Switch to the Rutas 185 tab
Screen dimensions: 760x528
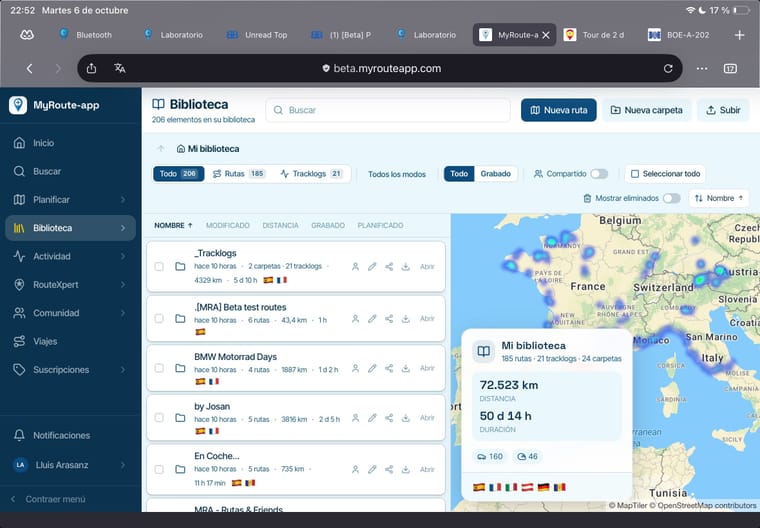[x=239, y=174]
